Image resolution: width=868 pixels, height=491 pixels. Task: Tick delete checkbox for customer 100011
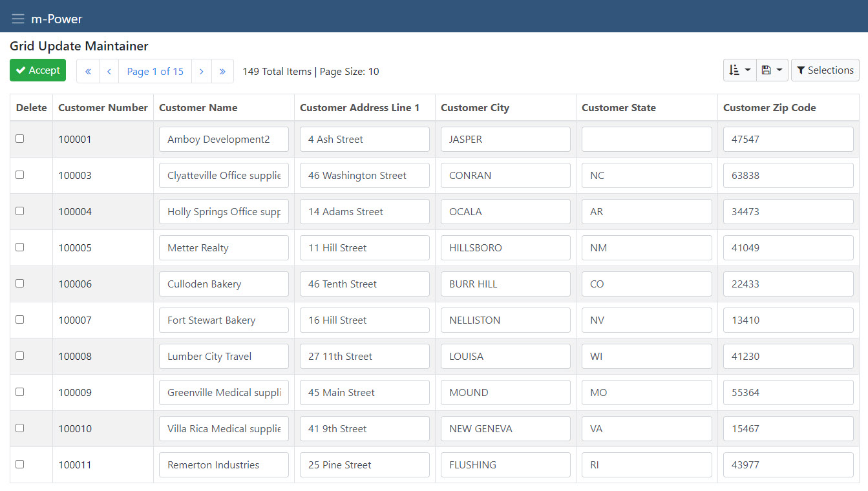[20, 465]
